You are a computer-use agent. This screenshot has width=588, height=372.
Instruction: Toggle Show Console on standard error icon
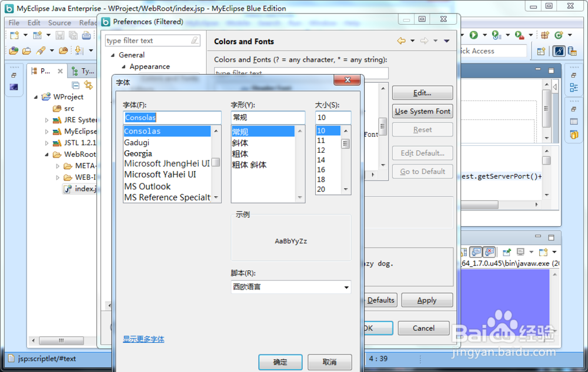coord(489,252)
